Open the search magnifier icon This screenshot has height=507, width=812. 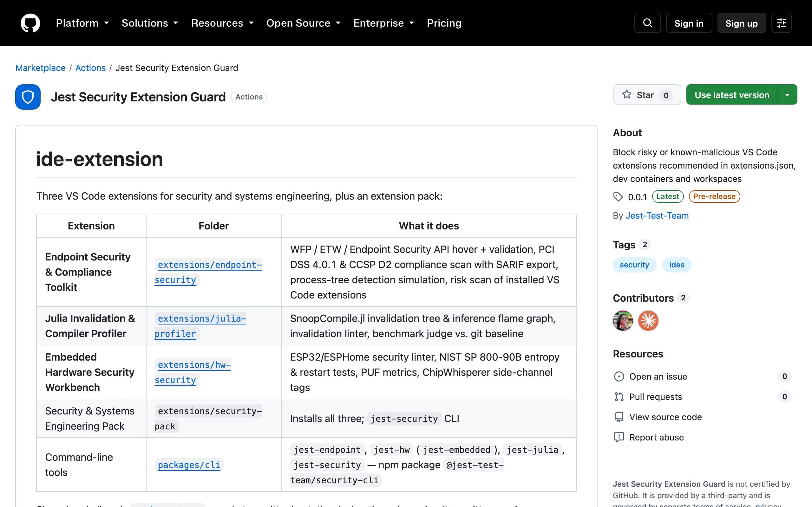pyautogui.click(x=647, y=23)
